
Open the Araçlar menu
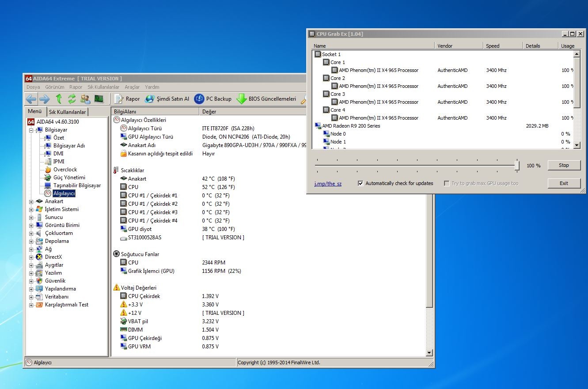click(132, 87)
